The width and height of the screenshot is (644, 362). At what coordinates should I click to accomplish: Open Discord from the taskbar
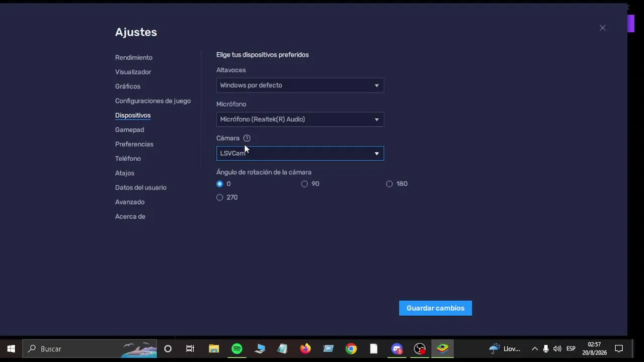click(397, 349)
